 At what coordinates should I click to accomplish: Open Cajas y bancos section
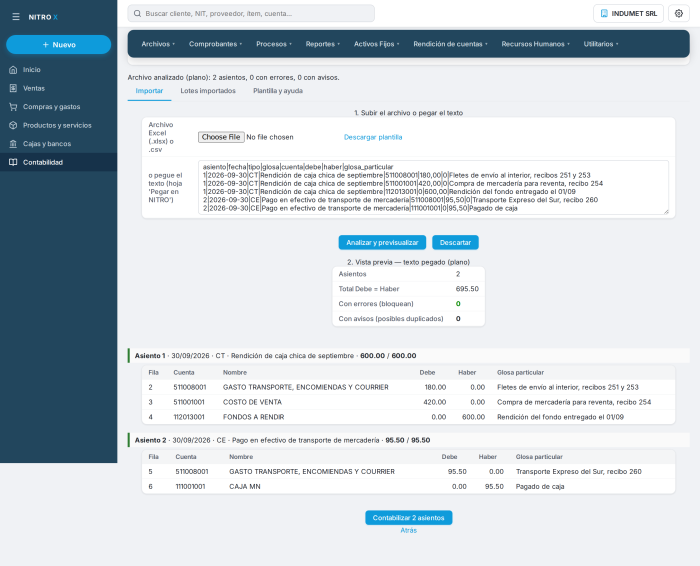58,144
